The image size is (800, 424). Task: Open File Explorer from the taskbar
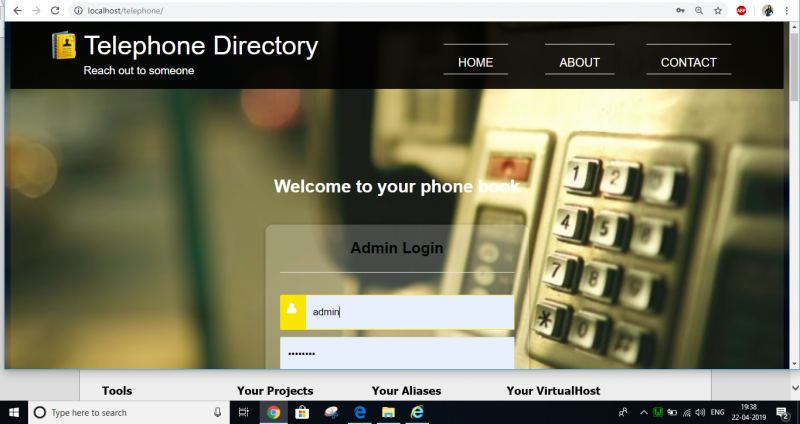pos(388,412)
